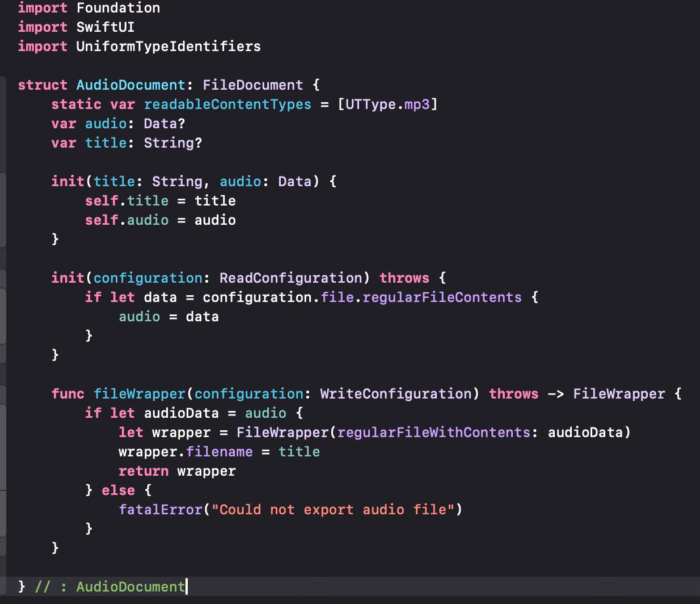Click 'self' on the self.title assignment line

tap(102, 201)
